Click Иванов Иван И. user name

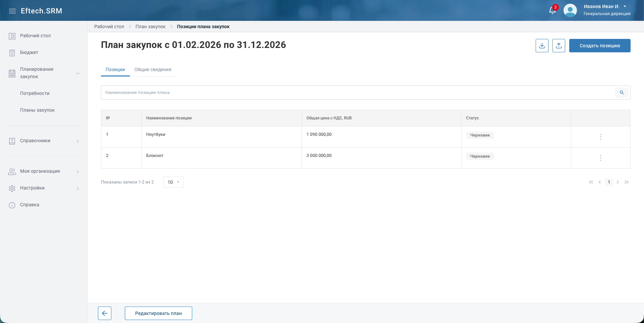[602, 6]
